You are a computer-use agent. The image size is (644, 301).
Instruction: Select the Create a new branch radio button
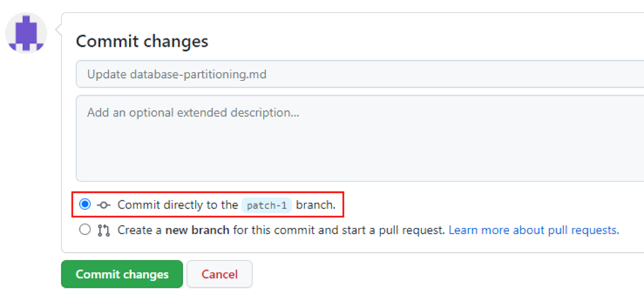[85, 230]
